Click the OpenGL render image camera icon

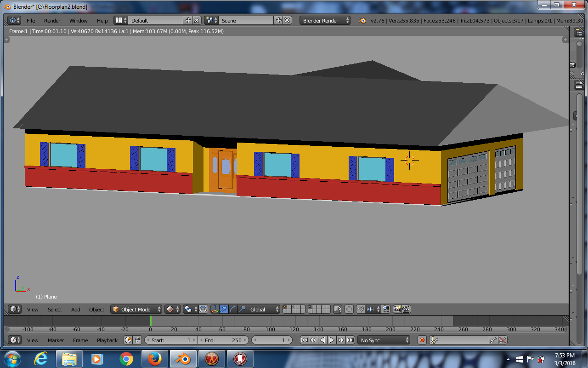(x=397, y=309)
